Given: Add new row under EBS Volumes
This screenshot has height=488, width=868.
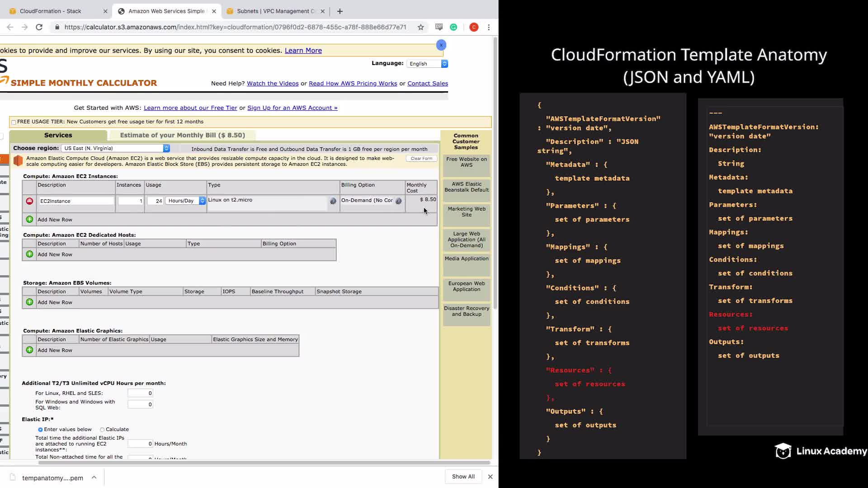Looking at the screenshot, I should [x=29, y=302].
